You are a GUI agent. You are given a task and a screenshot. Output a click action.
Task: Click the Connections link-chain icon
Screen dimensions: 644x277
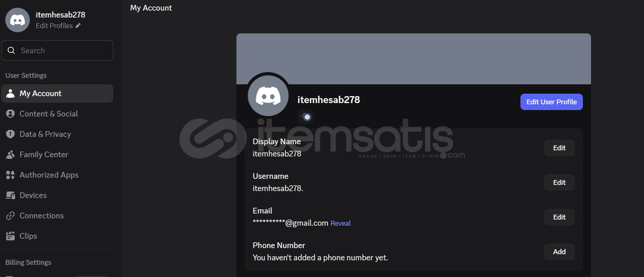click(11, 215)
